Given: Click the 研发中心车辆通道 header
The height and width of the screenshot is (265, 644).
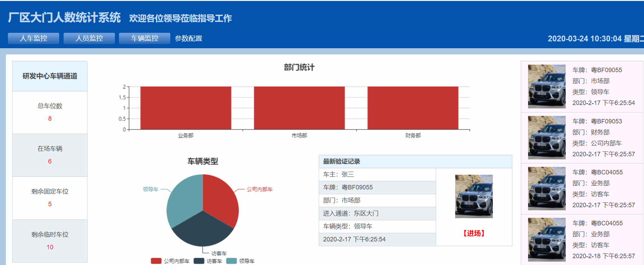Looking at the screenshot, I should 50,76.
